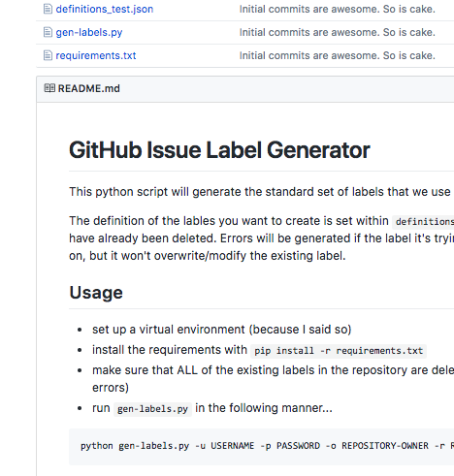
Task: Open commit message for definitions_test.json row
Action: click(338, 9)
